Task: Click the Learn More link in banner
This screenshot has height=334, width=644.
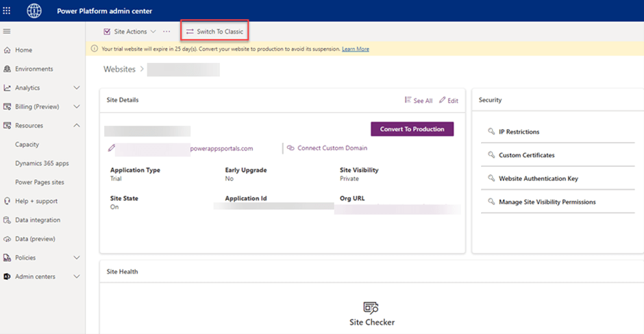Action: [x=356, y=49]
